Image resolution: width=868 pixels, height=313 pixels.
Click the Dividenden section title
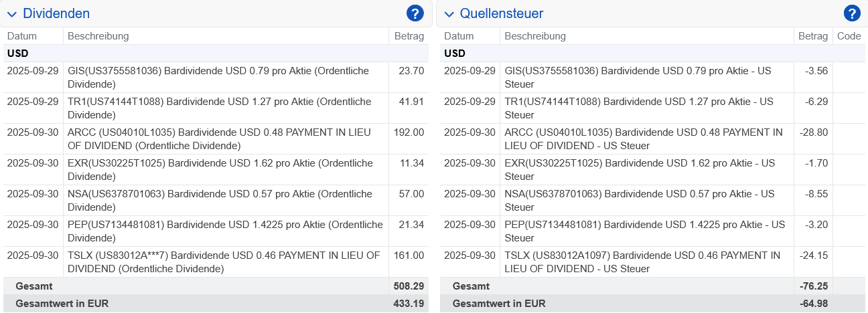pos(56,13)
